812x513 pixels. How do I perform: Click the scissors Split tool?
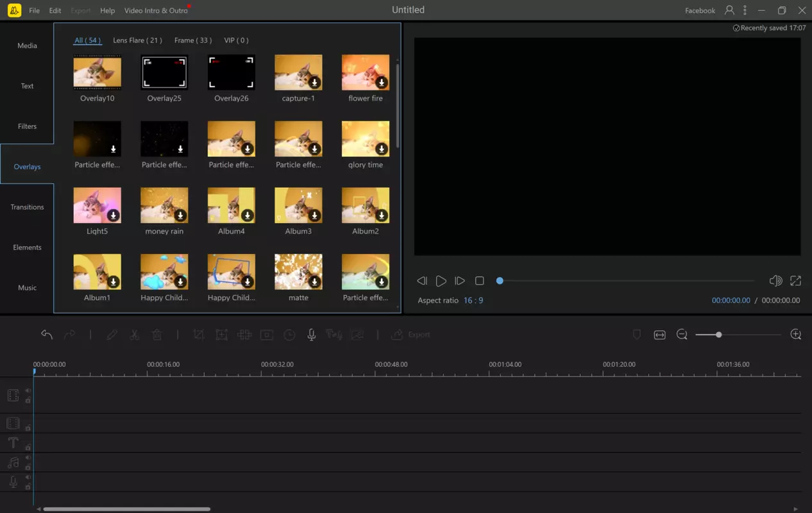click(134, 334)
